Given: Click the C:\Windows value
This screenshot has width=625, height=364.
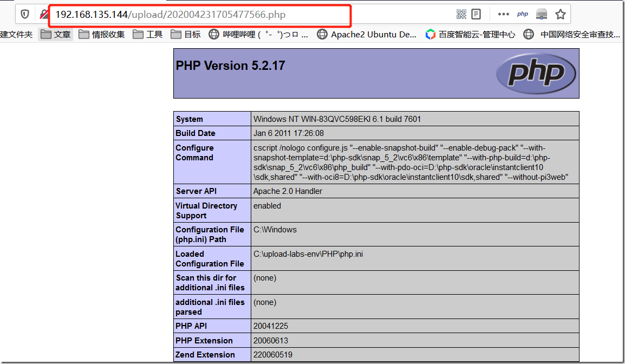Looking at the screenshot, I should click(x=275, y=230).
